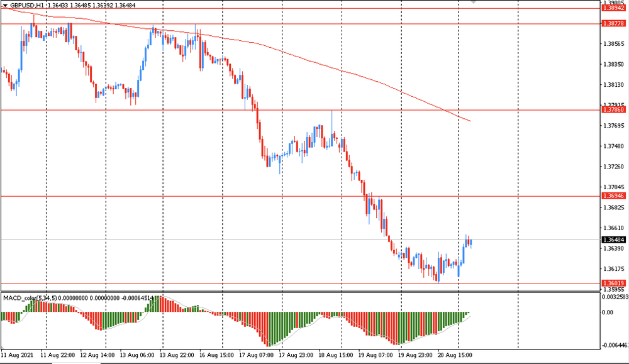The image size is (629, 364).
Task: Click the 20 Aug 15:00 time label
Action: pyautogui.click(x=455, y=355)
